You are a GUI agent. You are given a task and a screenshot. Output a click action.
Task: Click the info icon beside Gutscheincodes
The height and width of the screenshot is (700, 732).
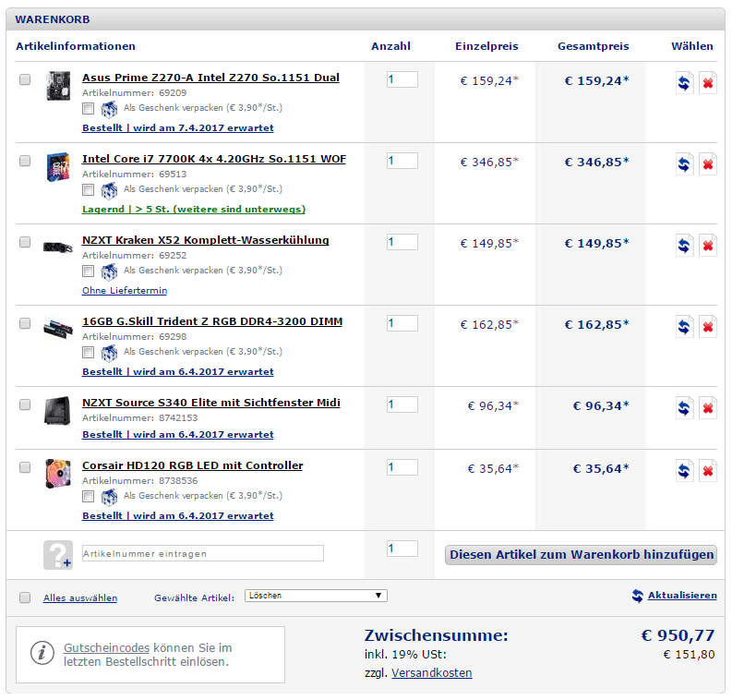click(x=43, y=652)
